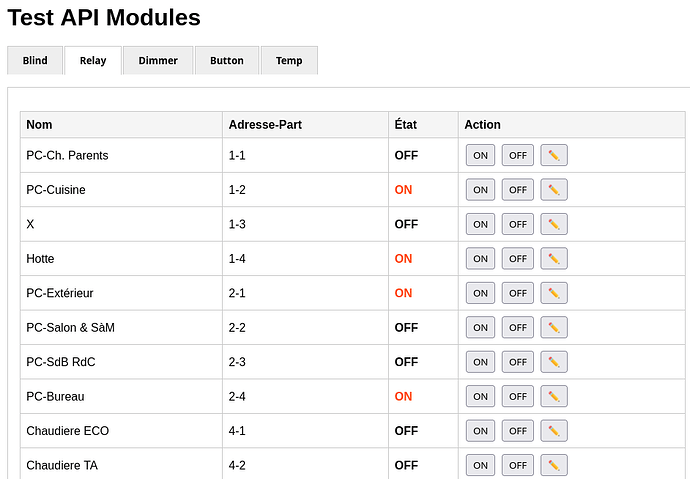Switch OFF the Hotte relay
Screen dimensions: 690x479
[518, 259]
